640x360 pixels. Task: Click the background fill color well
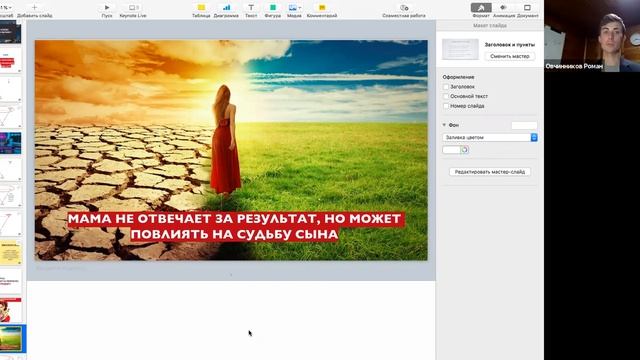451,150
